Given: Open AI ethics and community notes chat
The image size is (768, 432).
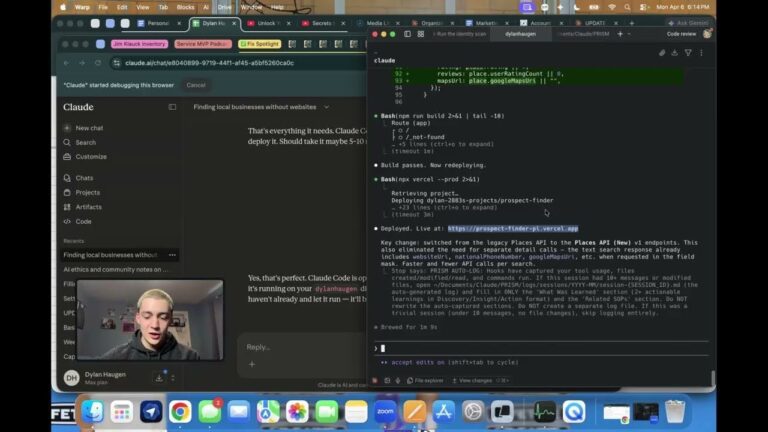Looking at the screenshot, I should (x=116, y=269).
